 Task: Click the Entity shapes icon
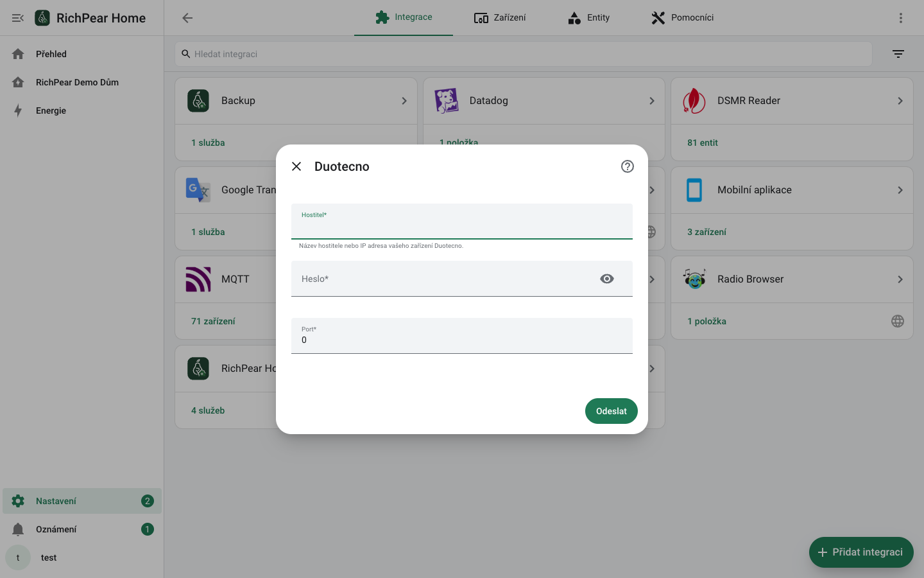[574, 18]
